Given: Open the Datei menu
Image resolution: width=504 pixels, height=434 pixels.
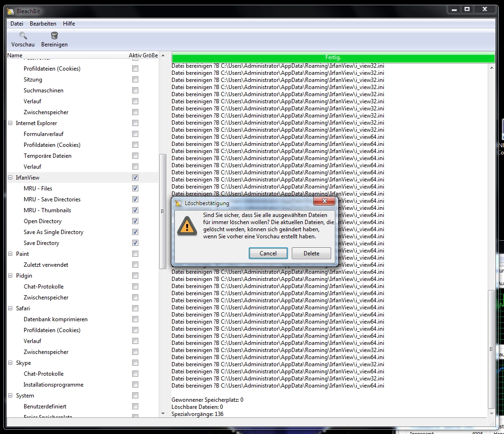Looking at the screenshot, I should (17, 23).
